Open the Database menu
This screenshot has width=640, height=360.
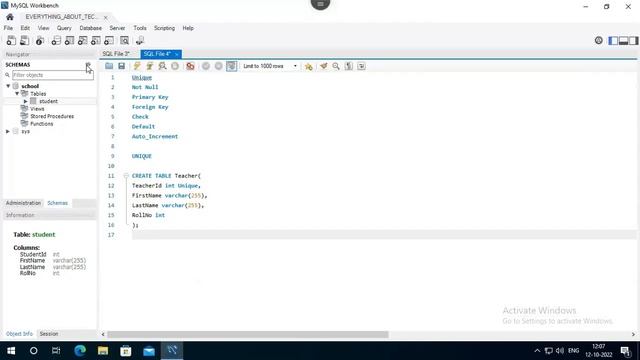point(91,28)
